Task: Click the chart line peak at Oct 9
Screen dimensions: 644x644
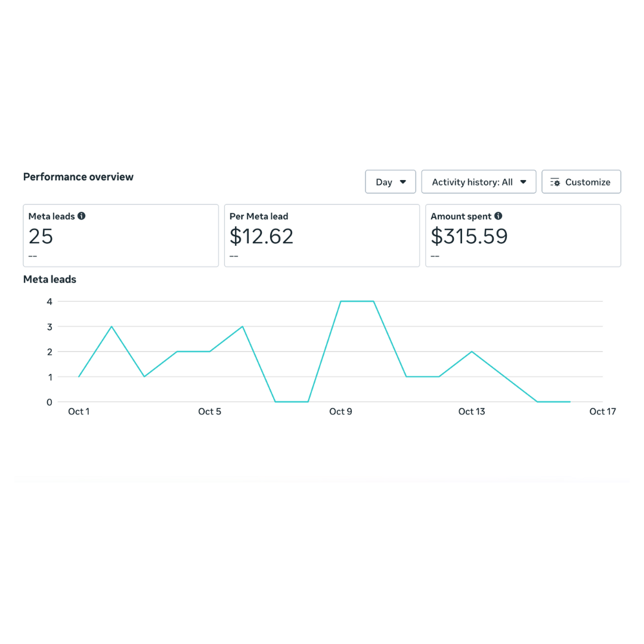Action: click(x=341, y=301)
